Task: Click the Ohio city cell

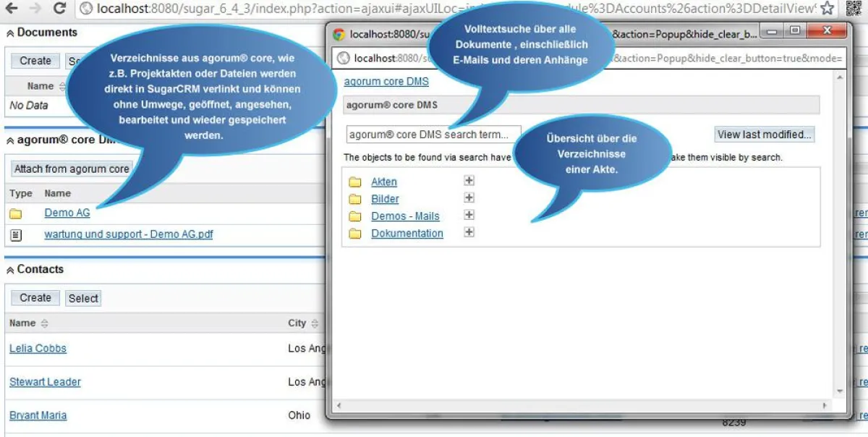Action: [299, 415]
